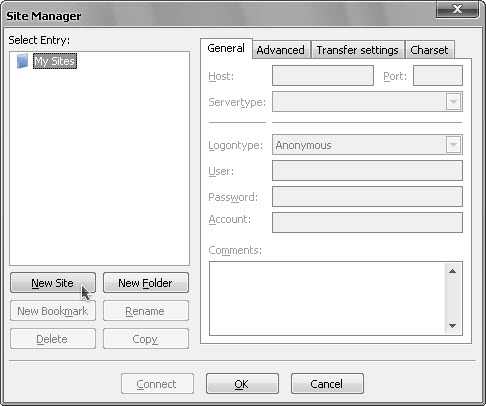Click the blue My Sites folder icon
This screenshot has height=406, width=486.
pyautogui.click(x=22, y=61)
